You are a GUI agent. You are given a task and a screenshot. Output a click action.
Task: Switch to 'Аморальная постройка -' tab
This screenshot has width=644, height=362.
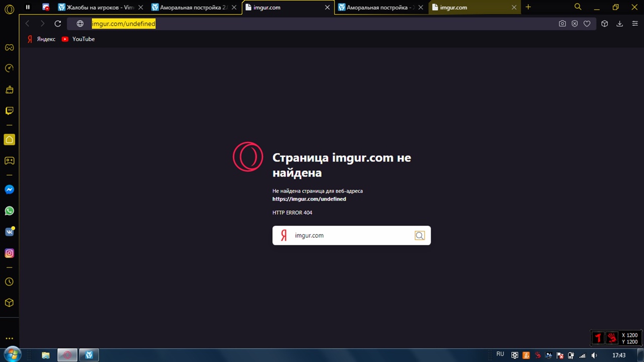[381, 8]
